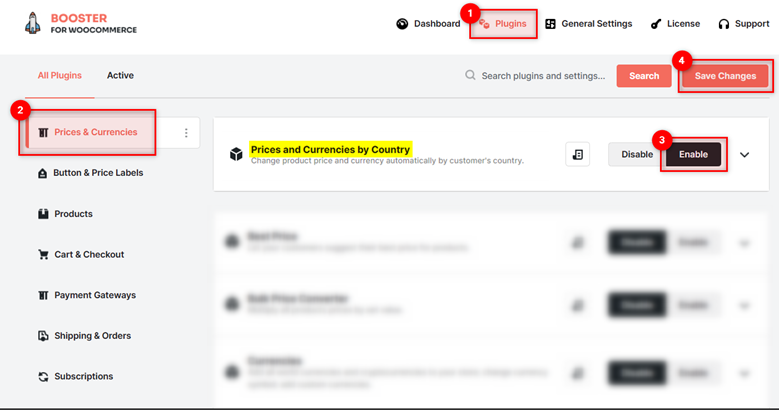The image size is (779, 410).
Task: Select Prices & Currencies category
Action: (x=95, y=132)
